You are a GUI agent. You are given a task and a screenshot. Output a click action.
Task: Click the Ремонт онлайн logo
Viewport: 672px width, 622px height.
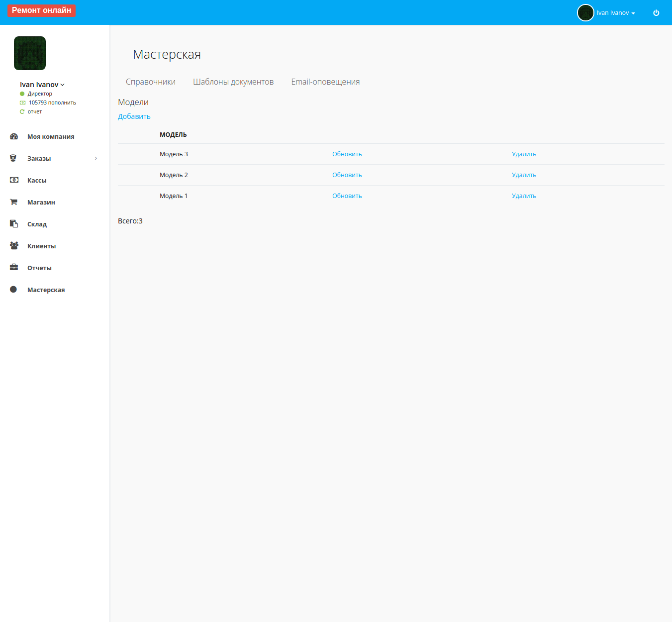coord(41,10)
